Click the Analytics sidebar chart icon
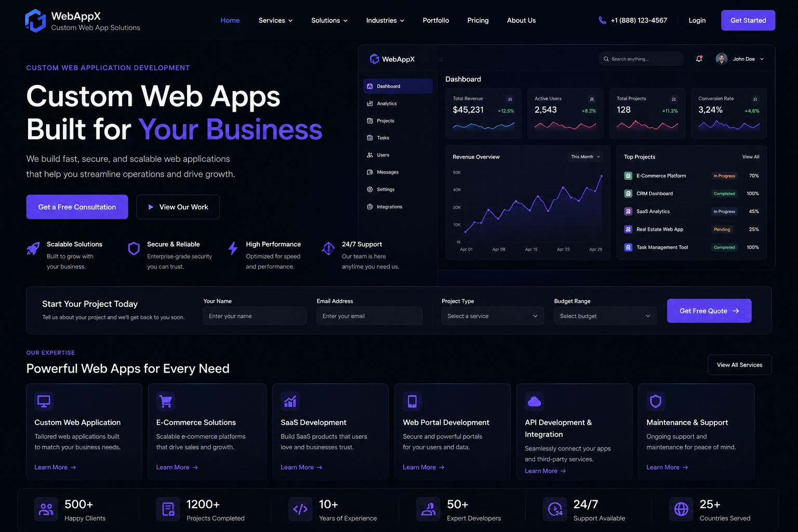The image size is (798, 532). pyautogui.click(x=370, y=103)
